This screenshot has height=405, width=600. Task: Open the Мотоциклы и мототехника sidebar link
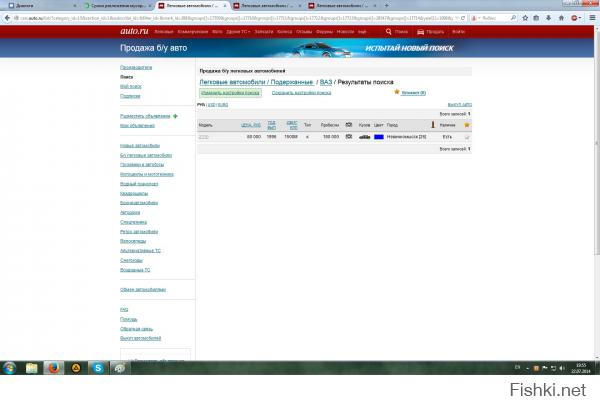click(x=146, y=174)
